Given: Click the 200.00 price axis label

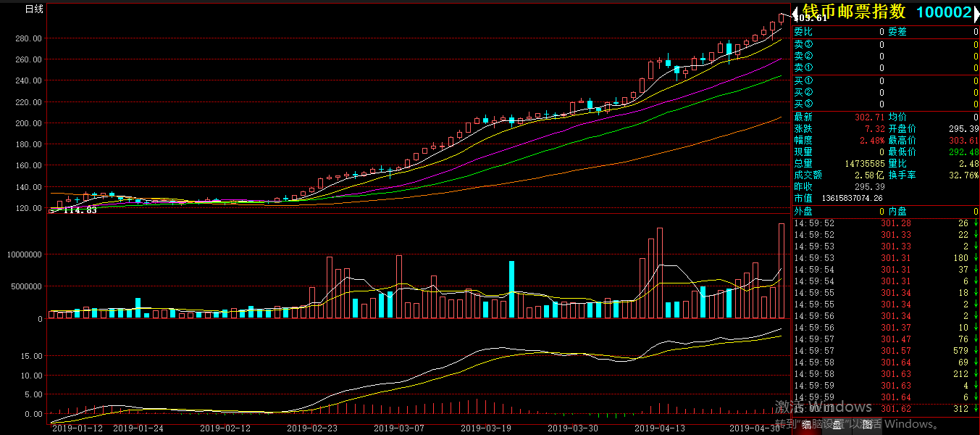Looking at the screenshot, I should [x=29, y=123].
